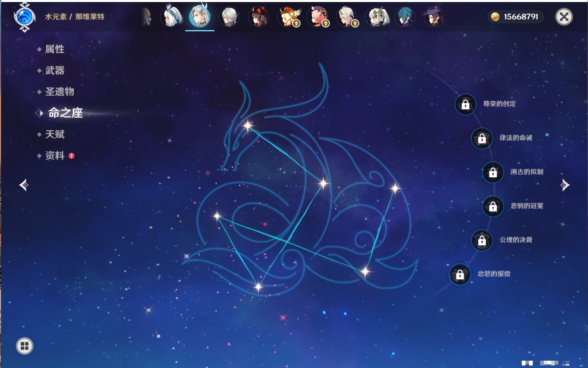Select the teal-haired character avatar
This screenshot has height=368, width=588.
[406, 17]
